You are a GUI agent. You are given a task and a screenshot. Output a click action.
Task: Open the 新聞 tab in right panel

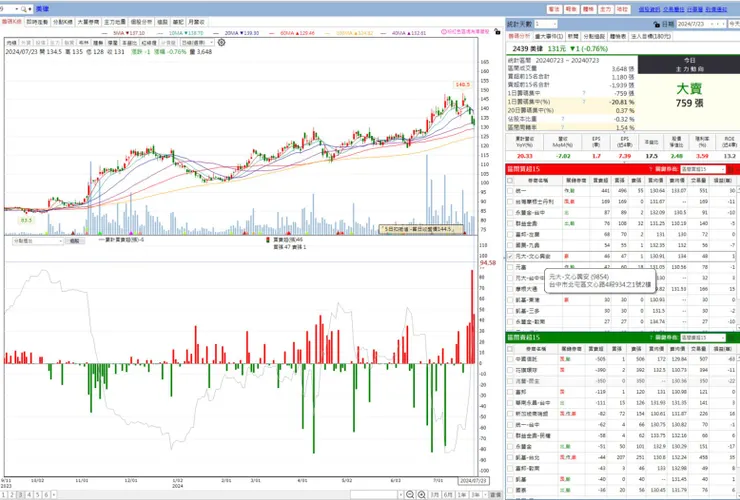[x=573, y=36]
